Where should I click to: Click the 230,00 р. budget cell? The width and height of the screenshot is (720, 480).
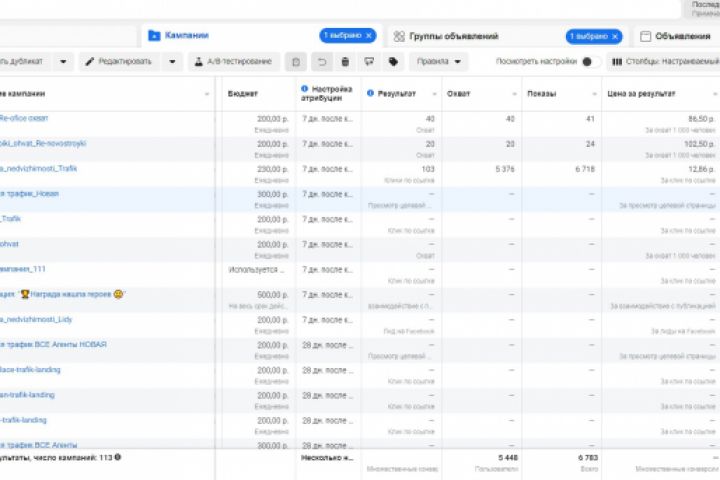tap(272, 169)
